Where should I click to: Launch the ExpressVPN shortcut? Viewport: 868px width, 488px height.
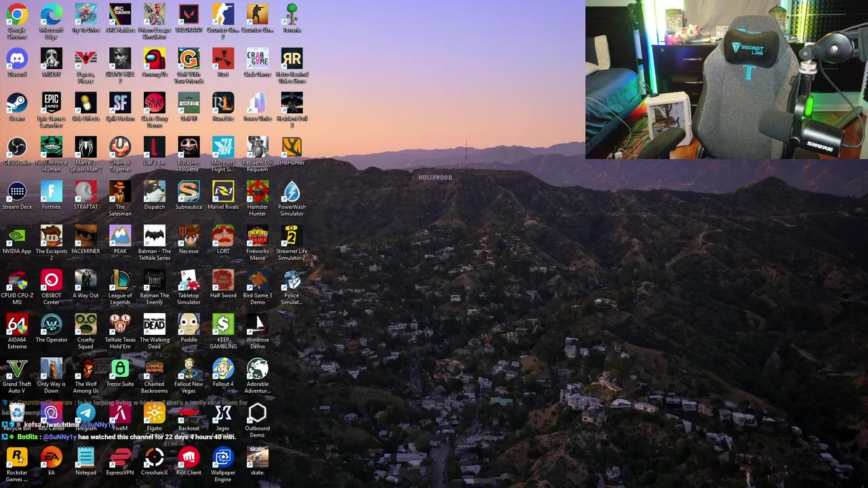(120, 461)
